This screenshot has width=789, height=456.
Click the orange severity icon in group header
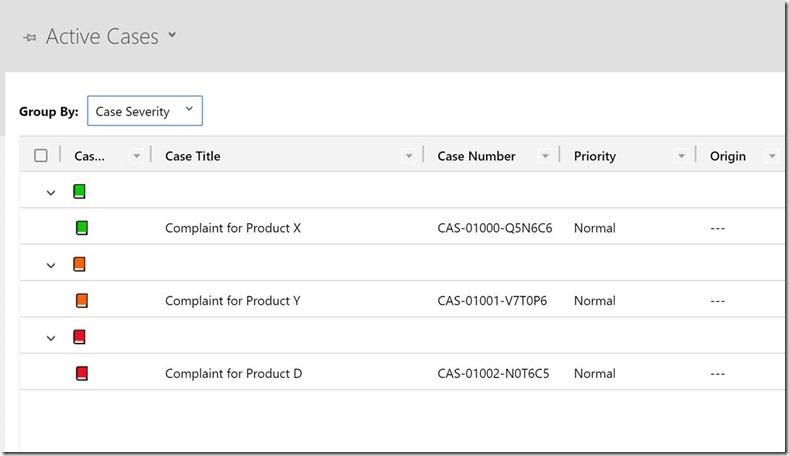tap(80, 264)
